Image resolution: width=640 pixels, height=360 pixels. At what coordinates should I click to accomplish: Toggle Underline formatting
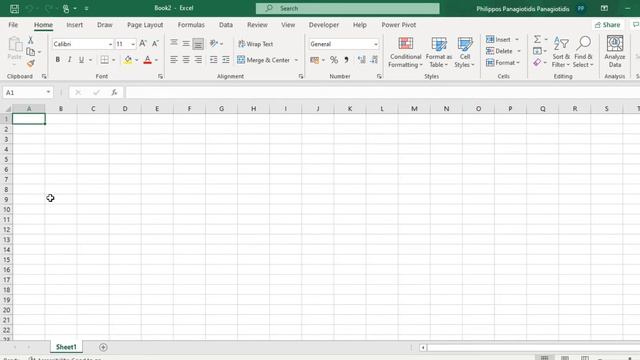(x=81, y=60)
